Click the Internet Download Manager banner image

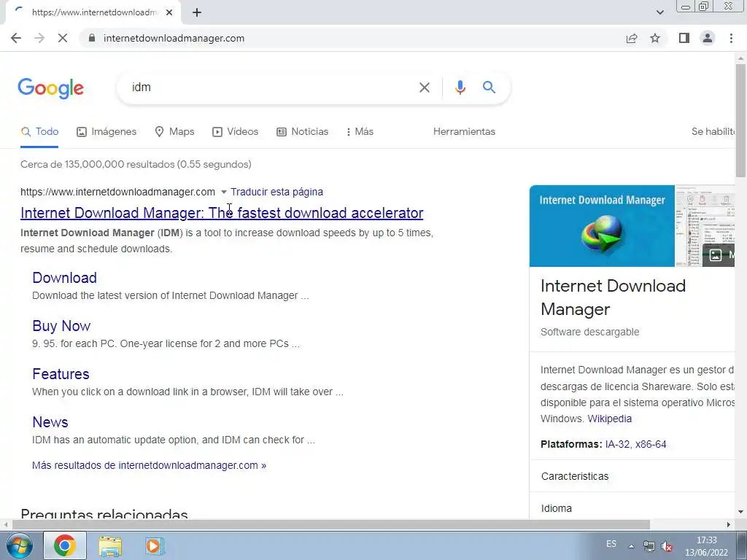click(x=602, y=226)
